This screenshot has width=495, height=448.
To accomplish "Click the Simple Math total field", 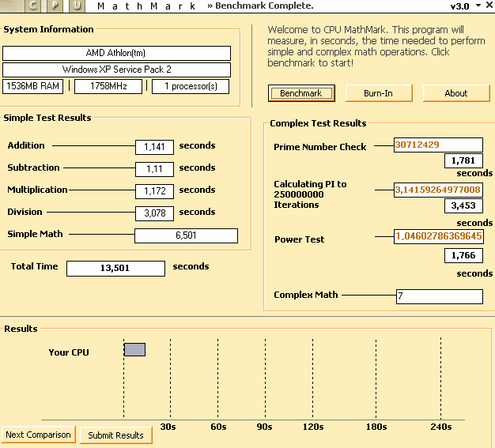I will click(x=186, y=235).
